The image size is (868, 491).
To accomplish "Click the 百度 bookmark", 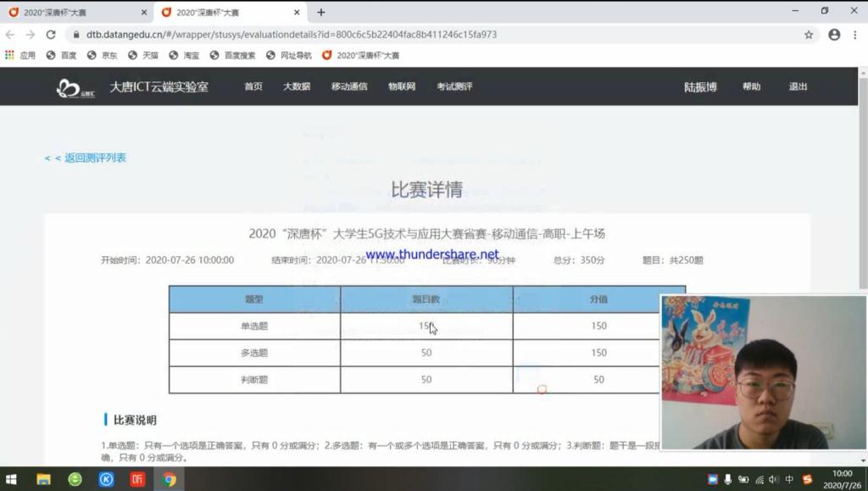I will pyautogui.click(x=62, y=55).
